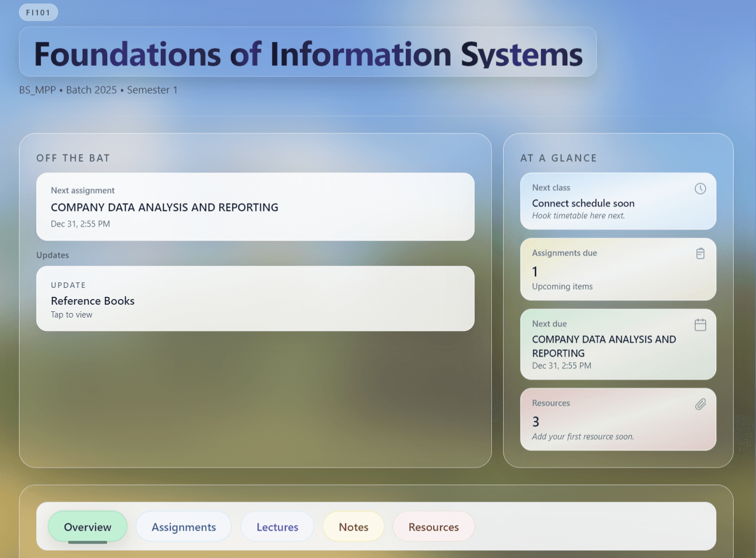
Task: Open the Assignments due counter card
Action: pyautogui.click(x=618, y=270)
